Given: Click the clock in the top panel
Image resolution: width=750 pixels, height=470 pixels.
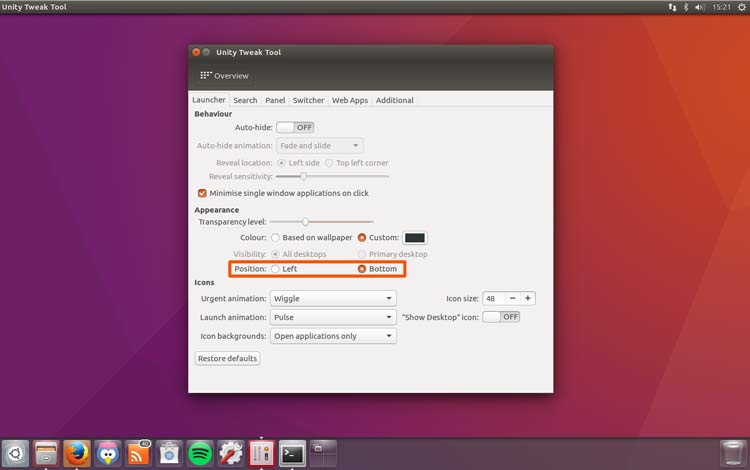Looking at the screenshot, I should [721, 7].
